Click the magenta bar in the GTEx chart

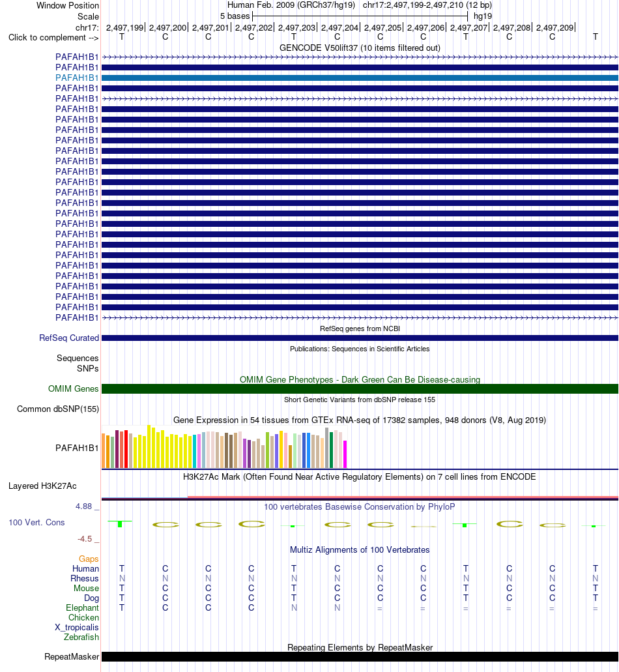(x=345, y=454)
